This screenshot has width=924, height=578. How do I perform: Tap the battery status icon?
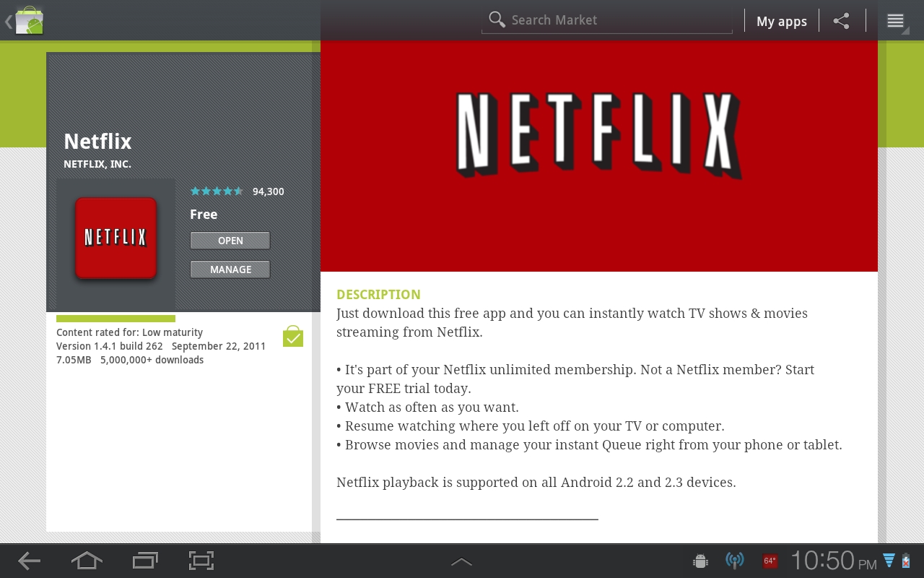(906, 561)
